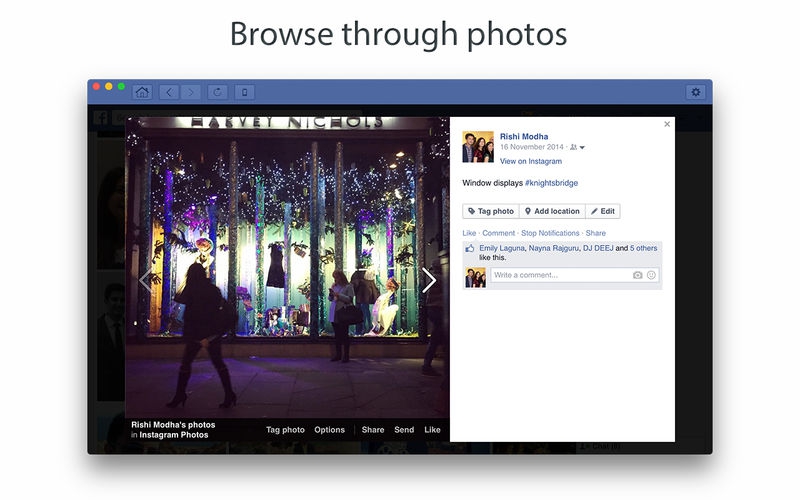
Task: Switch to mobile view with the phone icon
Action: pos(244,92)
